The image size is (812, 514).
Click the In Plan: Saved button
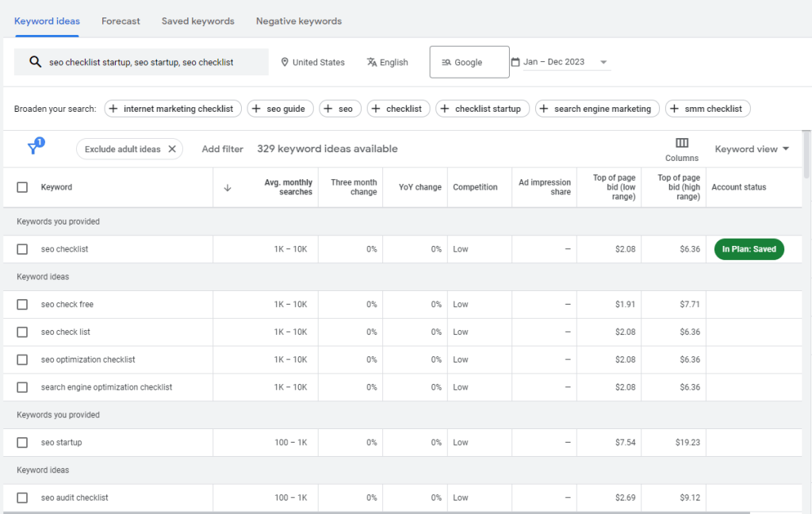749,248
